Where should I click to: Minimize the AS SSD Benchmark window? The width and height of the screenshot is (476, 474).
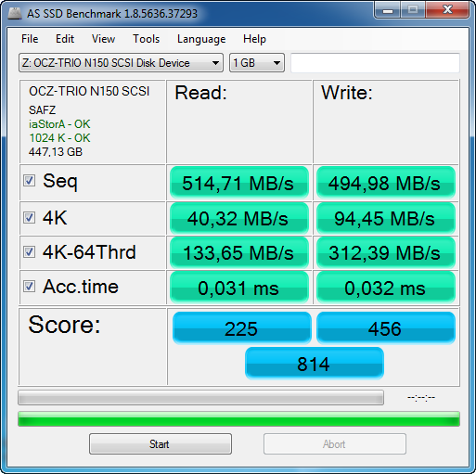(x=388, y=9)
